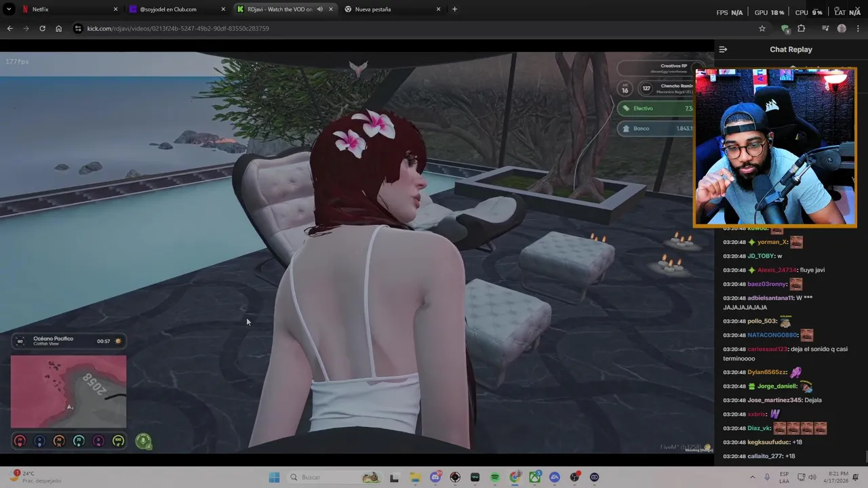Open user Jorge_daniell in chat
This screenshot has width=868, height=488.
coord(777,386)
